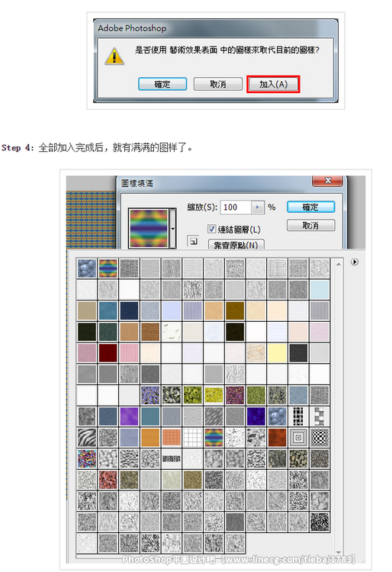Pick the rust red-brown pattern thumbnail
The width and height of the screenshot is (392, 572).
277,438
